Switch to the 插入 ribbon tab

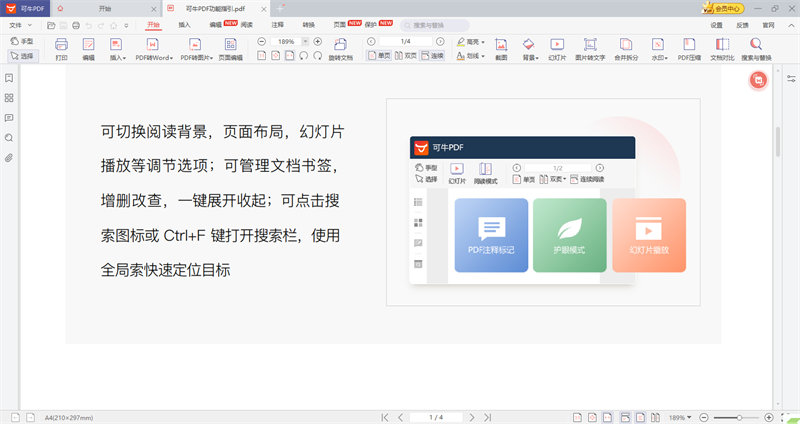(184, 23)
